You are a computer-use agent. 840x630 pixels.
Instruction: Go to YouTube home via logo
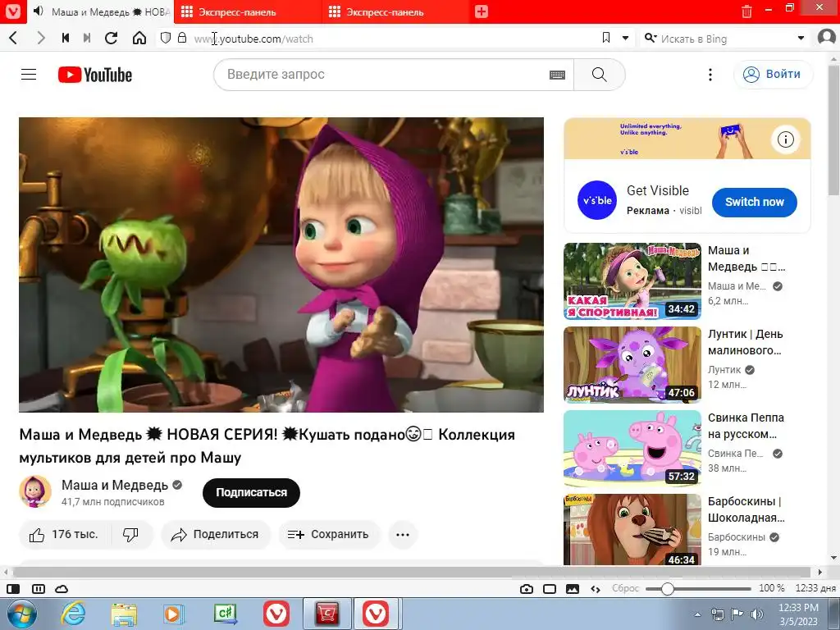pyautogui.click(x=95, y=75)
